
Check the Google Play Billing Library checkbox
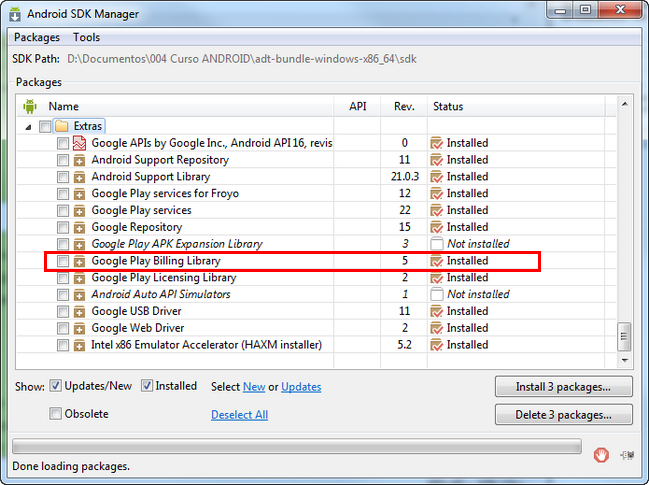click(62, 261)
